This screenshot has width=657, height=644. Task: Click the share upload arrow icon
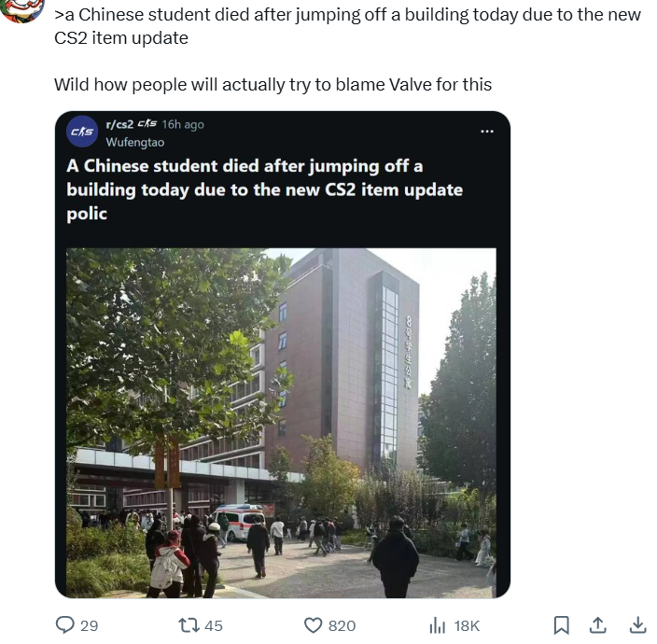tap(597, 624)
